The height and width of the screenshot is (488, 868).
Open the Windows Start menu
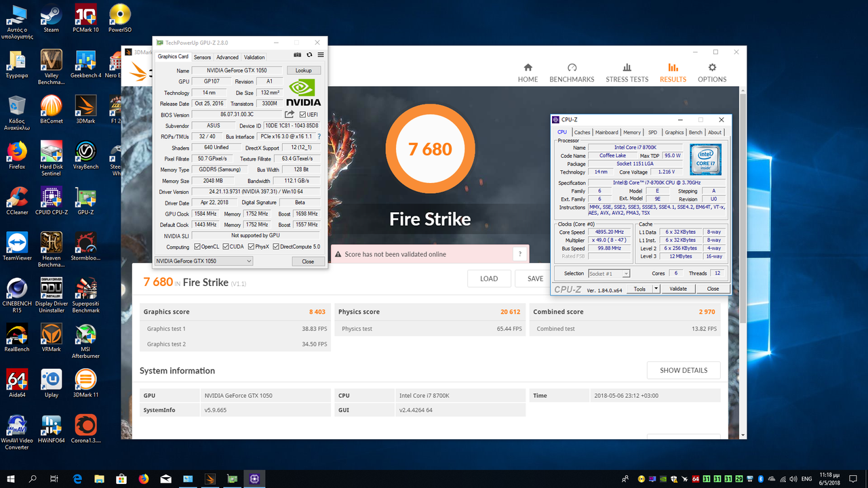(11, 479)
